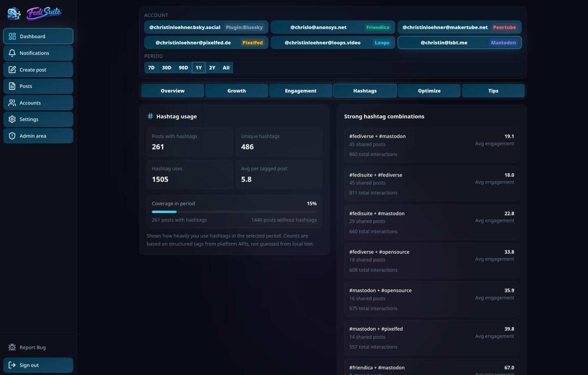Image resolution: width=588 pixels, height=375 pixels.
Task: Select the Loops account on loops.video
Action: point(333,42)
